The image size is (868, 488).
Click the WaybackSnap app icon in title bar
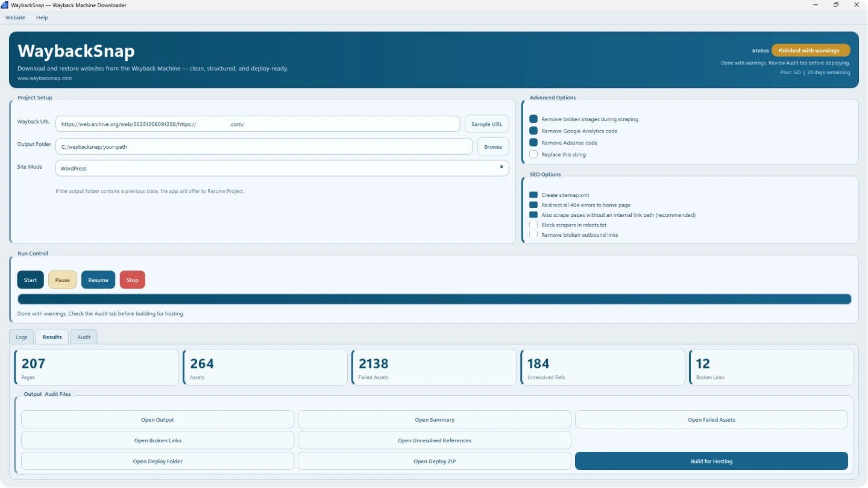[5, 5]
